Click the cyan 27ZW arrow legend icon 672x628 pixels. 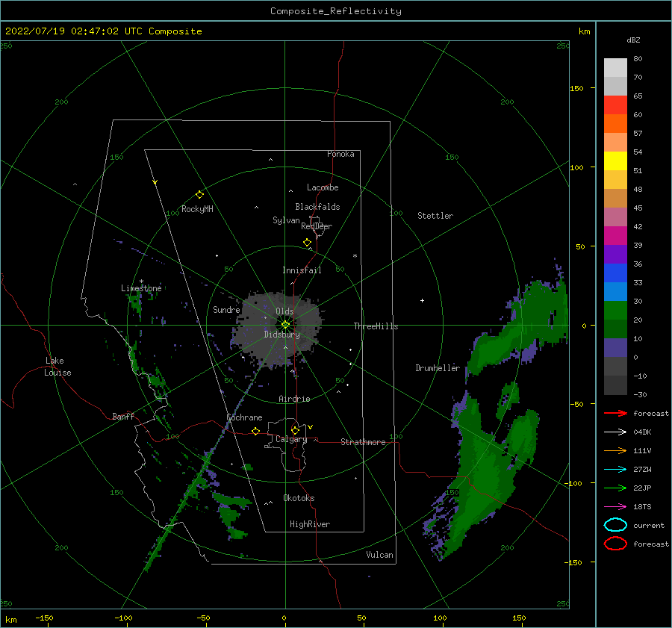[615, 470]
